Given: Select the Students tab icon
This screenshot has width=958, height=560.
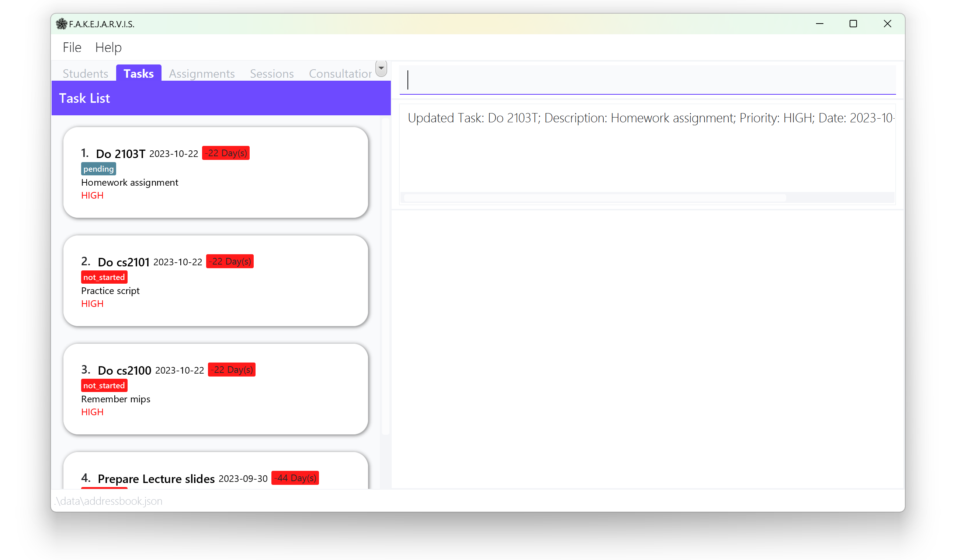Looking at the screenshot, I should pos(86,73).
